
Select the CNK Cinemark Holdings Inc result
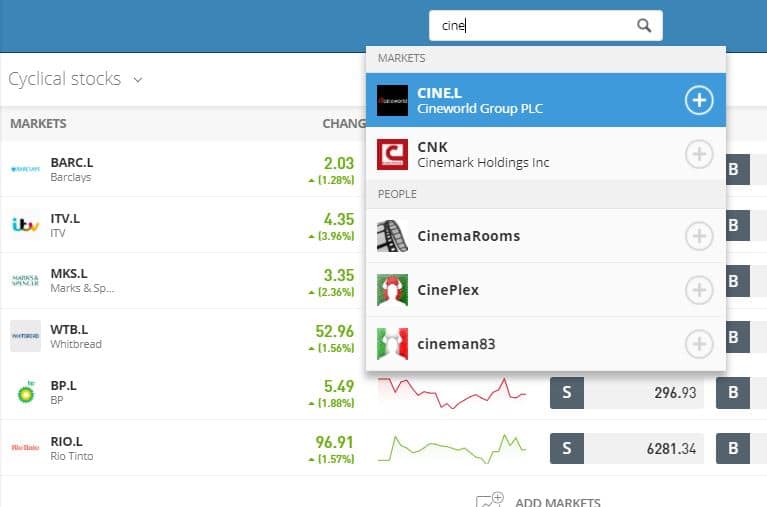(x=545, y=154)
